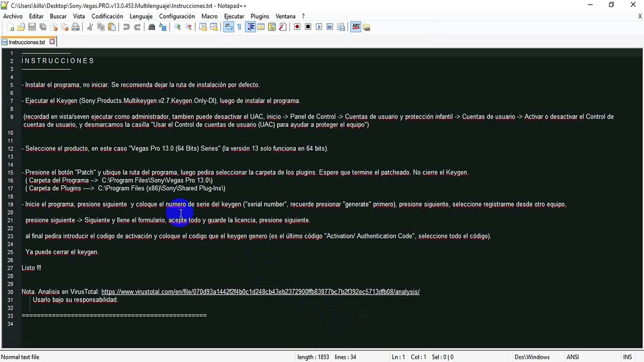
Task: Open the Function List panel icon
Action: click(x=282, y=27)
